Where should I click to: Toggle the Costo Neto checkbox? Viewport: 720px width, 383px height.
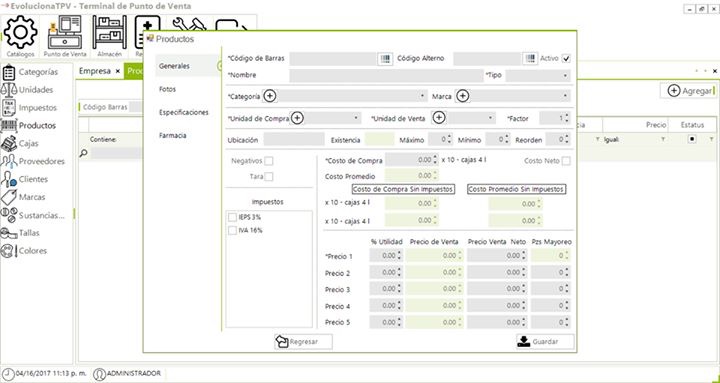point(567,161)
